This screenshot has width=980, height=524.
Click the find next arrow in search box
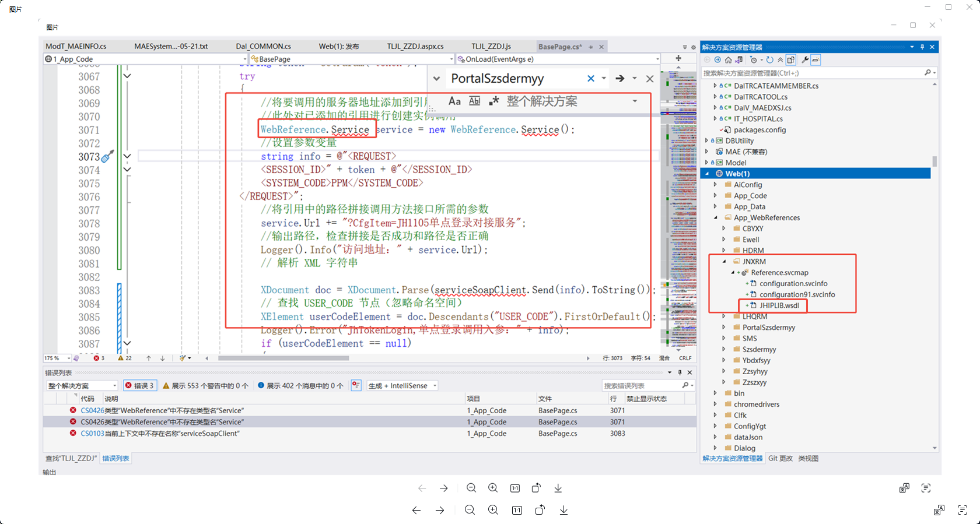pos(620,78)
